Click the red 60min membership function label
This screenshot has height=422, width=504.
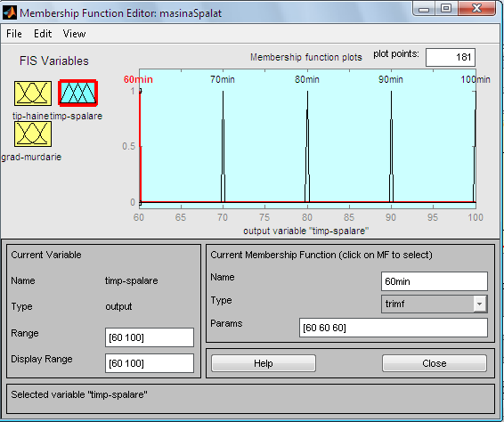coord(138,79)
